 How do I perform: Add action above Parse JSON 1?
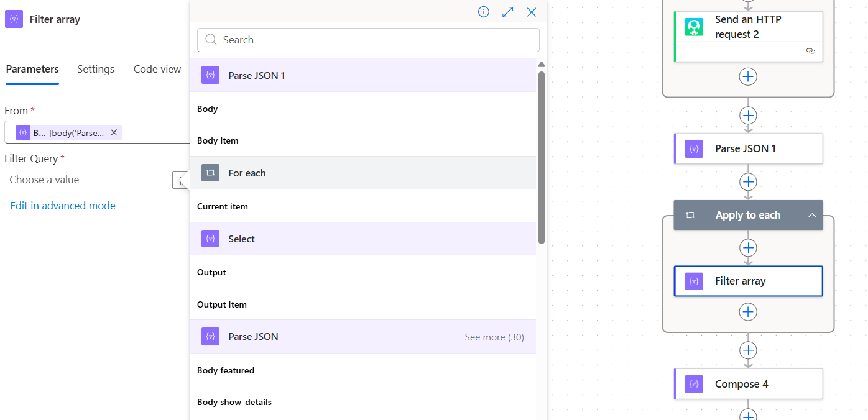(748, 116)
